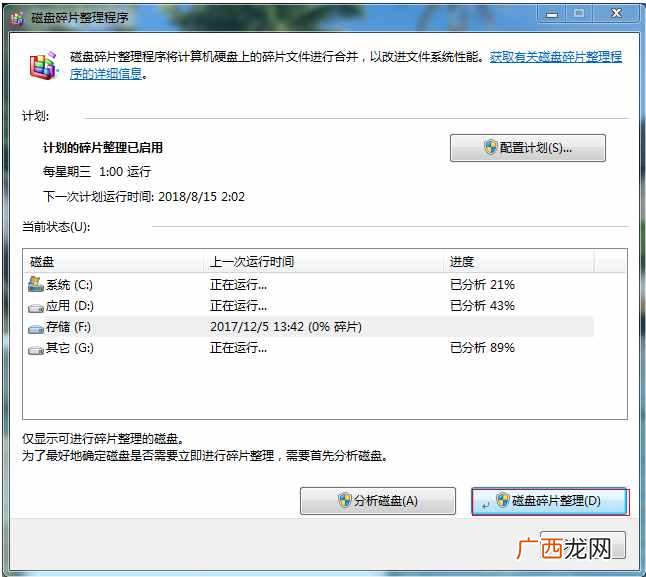Select the 应用 (D:) row name

tap(69, 306)
